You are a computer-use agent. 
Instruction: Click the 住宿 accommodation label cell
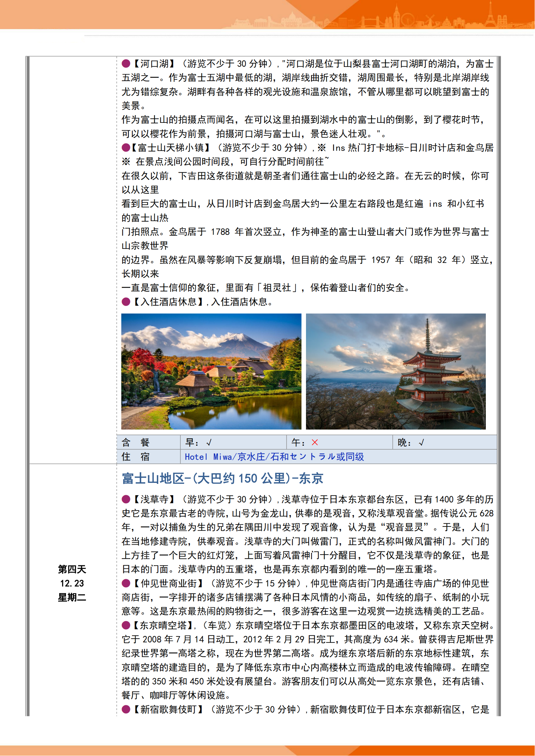tap(136, 457)
